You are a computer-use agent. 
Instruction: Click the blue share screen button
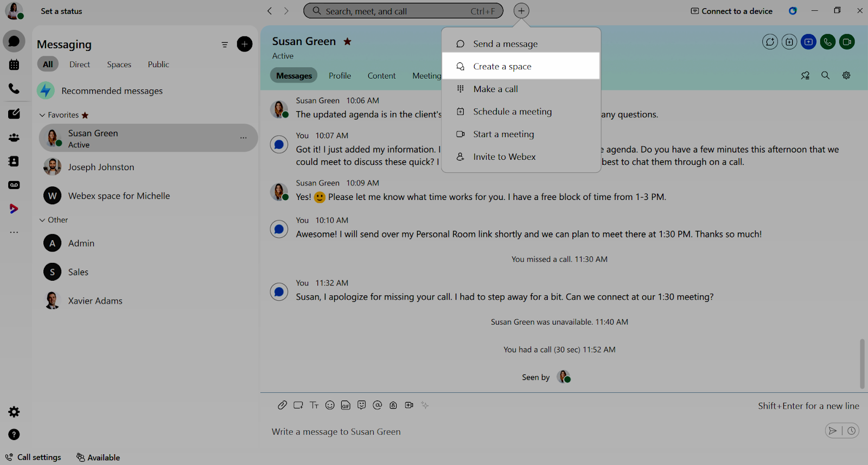[808, 42]
